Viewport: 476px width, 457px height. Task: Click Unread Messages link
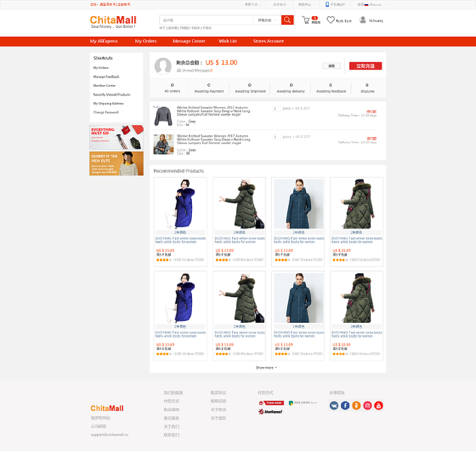197,70
